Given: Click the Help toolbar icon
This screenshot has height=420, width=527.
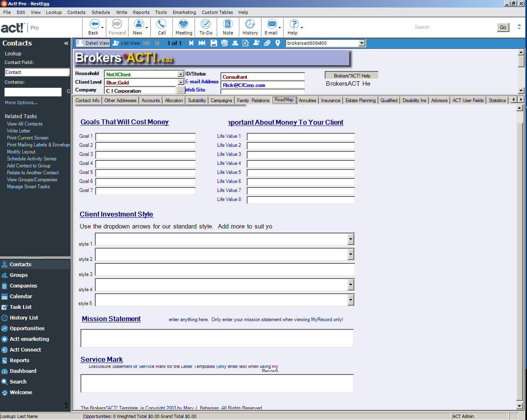Looking at the screenshot, I should point(293,24).
